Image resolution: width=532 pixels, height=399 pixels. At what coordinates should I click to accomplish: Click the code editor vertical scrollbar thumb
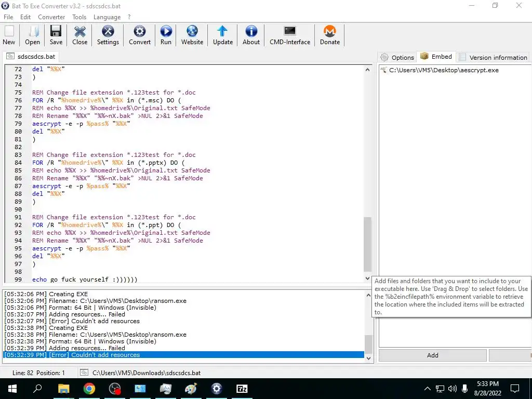[367, 244]
